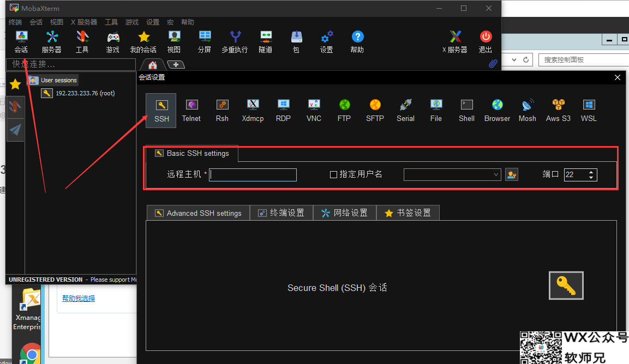Open the 隧道 (Tunneling) toolbar icon
Image resolution: width=629 pixels, height=364 pixels.
point(266,42)
